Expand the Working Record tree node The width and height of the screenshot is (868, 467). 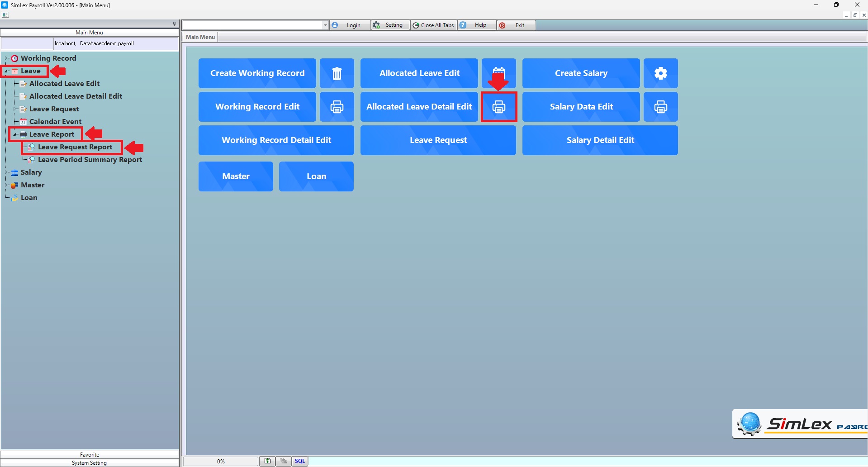[x=6, y=58]
